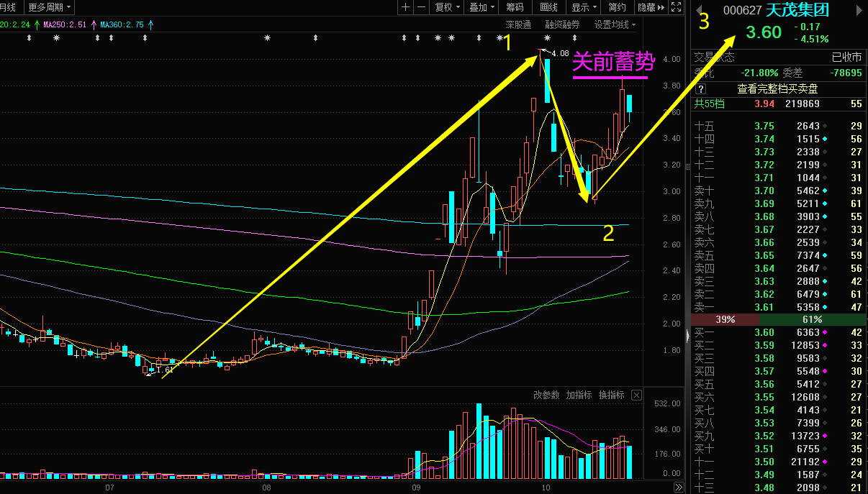868x494 pixels.
Task: Click the 委比 value -21.80%
Action: click(759, 73)
